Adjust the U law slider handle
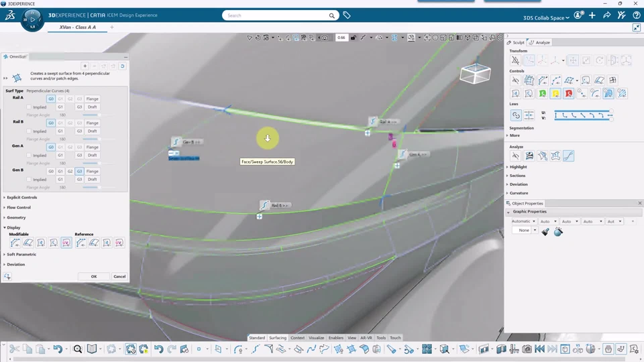 [x=611, y=111]
